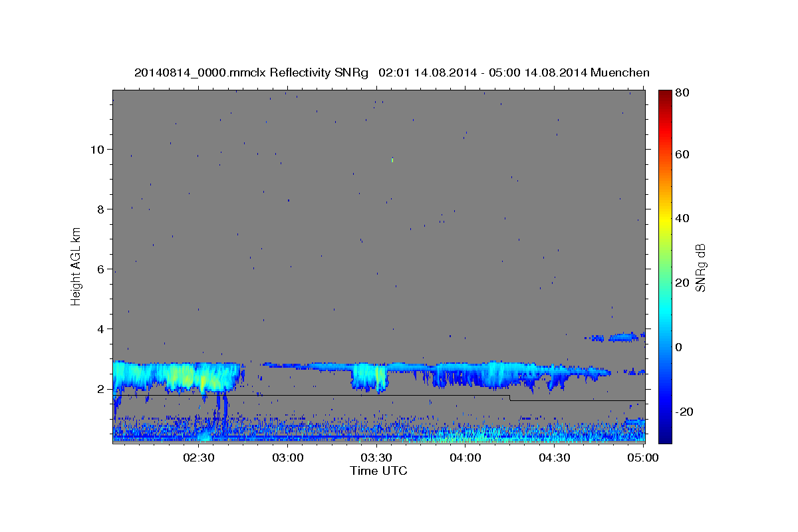This screenshot has width=798, height=532.
Task: Click the 'SNRg dB' colorbar label
Action: pos(700,267)
